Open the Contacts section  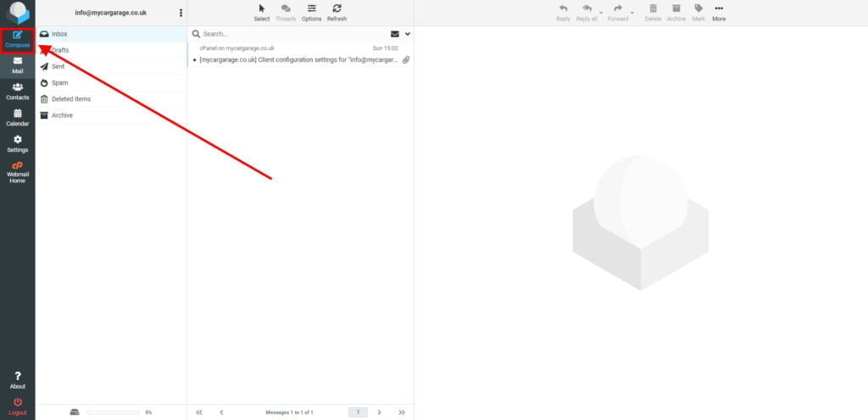[18, 92]
